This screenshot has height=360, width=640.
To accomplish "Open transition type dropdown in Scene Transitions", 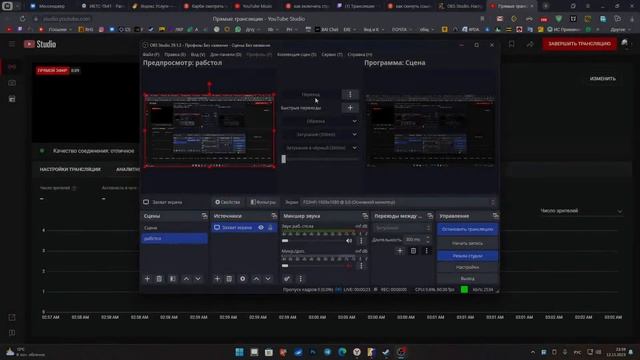I will tap(402, 228).
